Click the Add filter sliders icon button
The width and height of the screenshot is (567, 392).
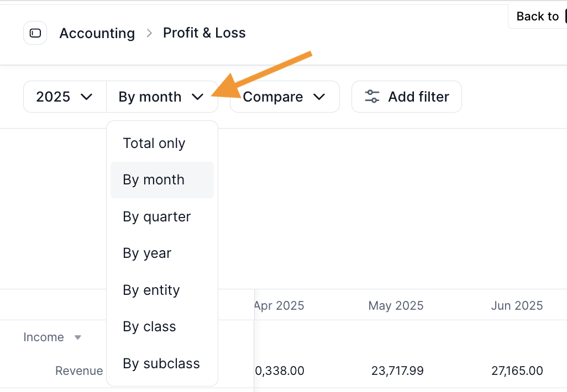pyautogui.click(x=406, y=97)
